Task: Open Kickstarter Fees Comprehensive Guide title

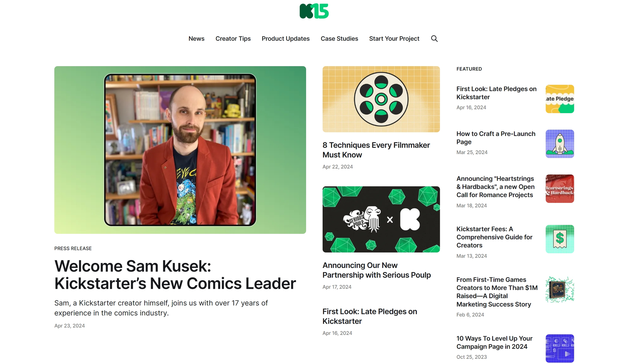Action: [x=495, y=237]
